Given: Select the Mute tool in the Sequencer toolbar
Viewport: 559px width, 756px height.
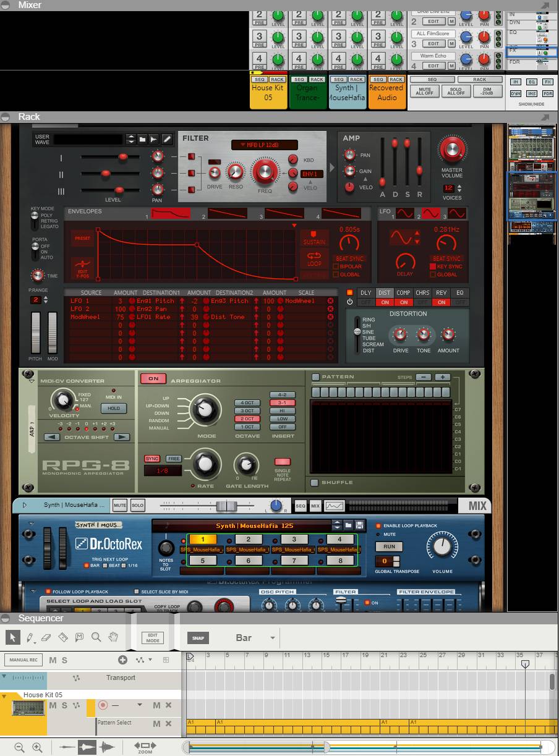Looking at the screenshot, I should [80, 637].
